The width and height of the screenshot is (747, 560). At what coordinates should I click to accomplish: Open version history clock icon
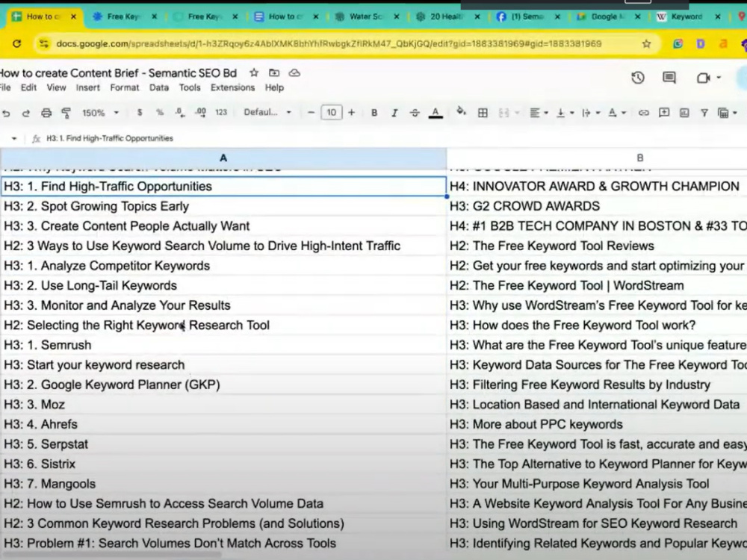click(638, 78)
